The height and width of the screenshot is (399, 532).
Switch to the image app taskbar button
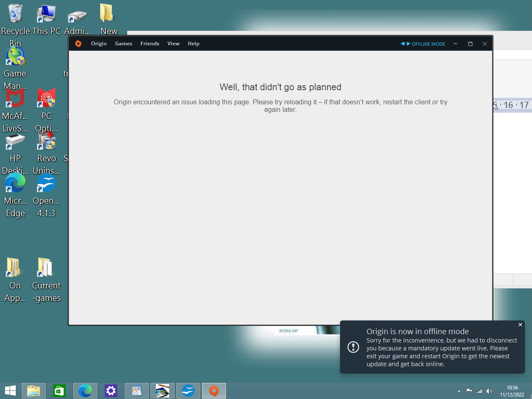tap(163, 391)
